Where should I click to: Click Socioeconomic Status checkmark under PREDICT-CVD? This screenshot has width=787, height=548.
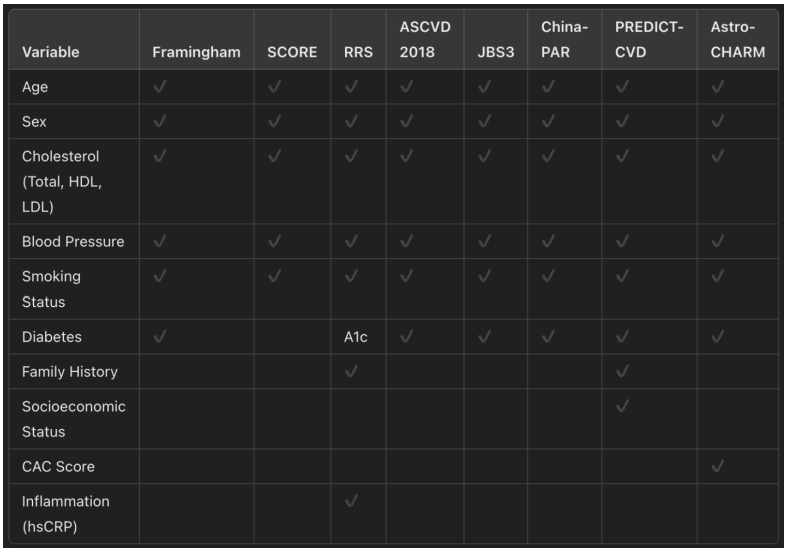point(622,407)
